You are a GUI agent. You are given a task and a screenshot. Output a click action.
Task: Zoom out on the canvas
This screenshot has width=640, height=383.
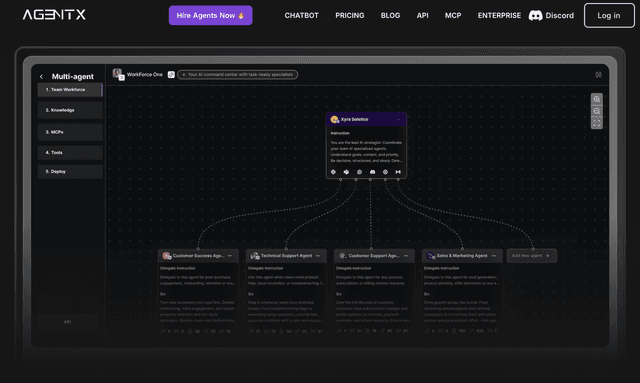597,111
